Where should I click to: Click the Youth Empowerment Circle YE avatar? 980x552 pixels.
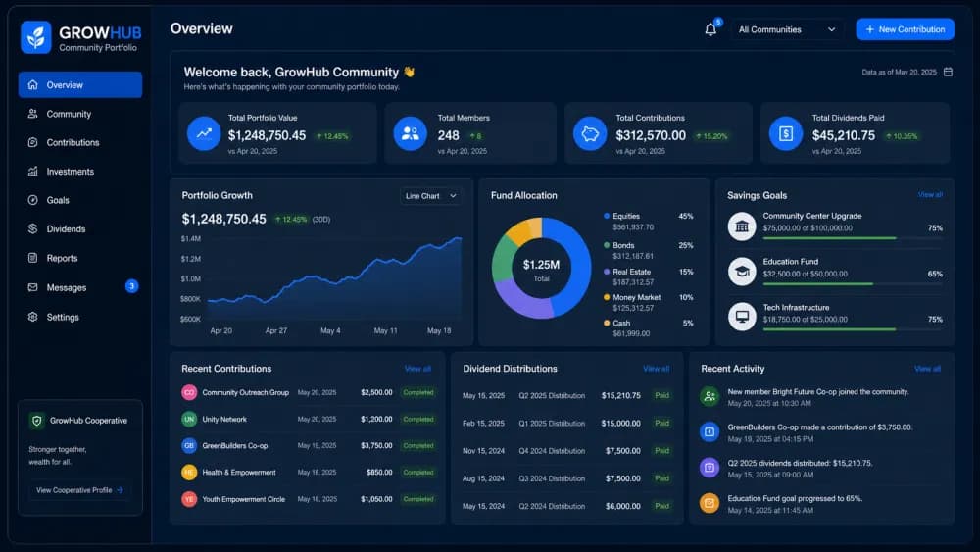point(189,499)
